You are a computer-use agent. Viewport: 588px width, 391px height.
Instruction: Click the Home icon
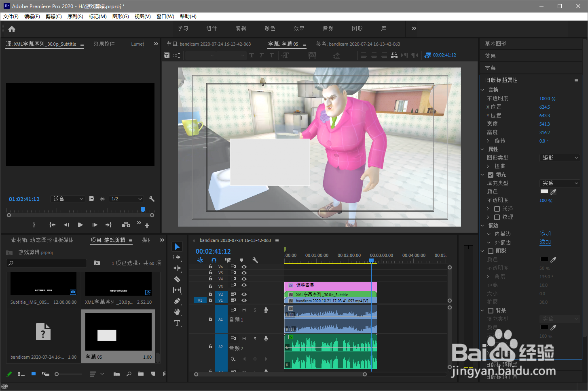(x=12, y=29)
